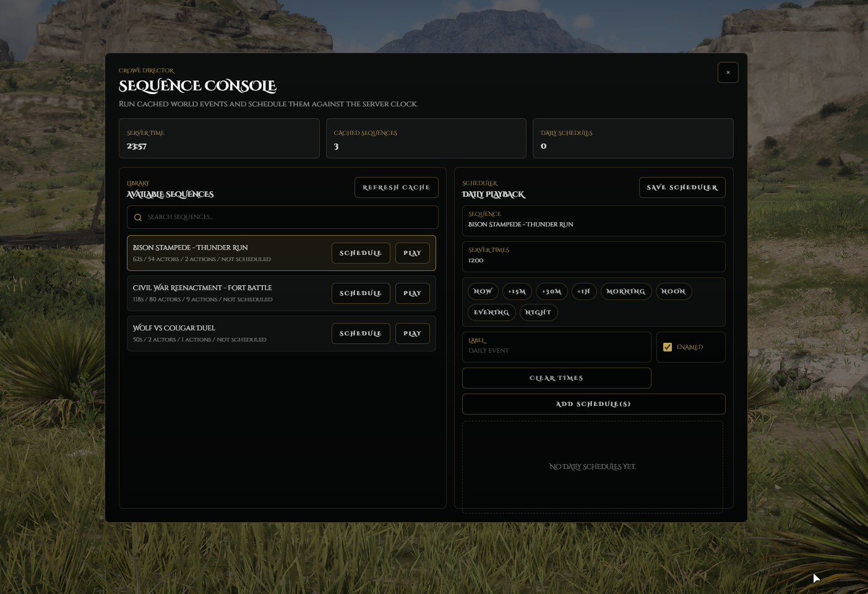Save the scheduler settings
The width and height of the screenshot is (868, 594).
(x=682, y=187)
